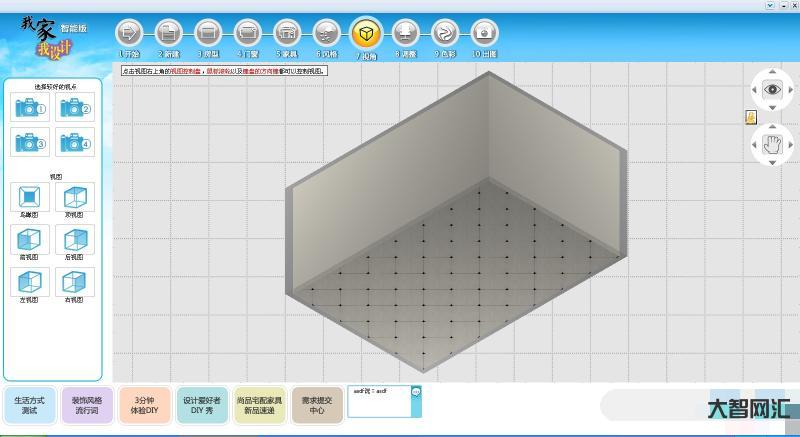Click the 需求提交中心 button
This screenshot has width=800, height=437.
click(x=318, y=405)
